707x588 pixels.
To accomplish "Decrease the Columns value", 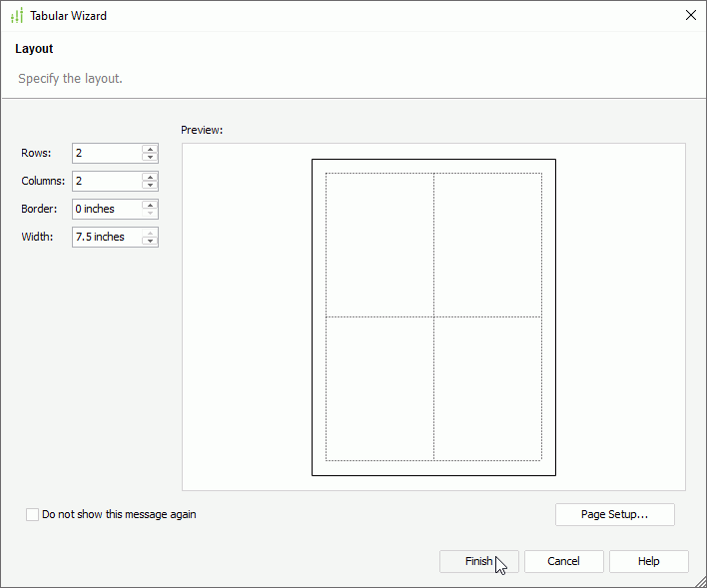I will (150, 185).
